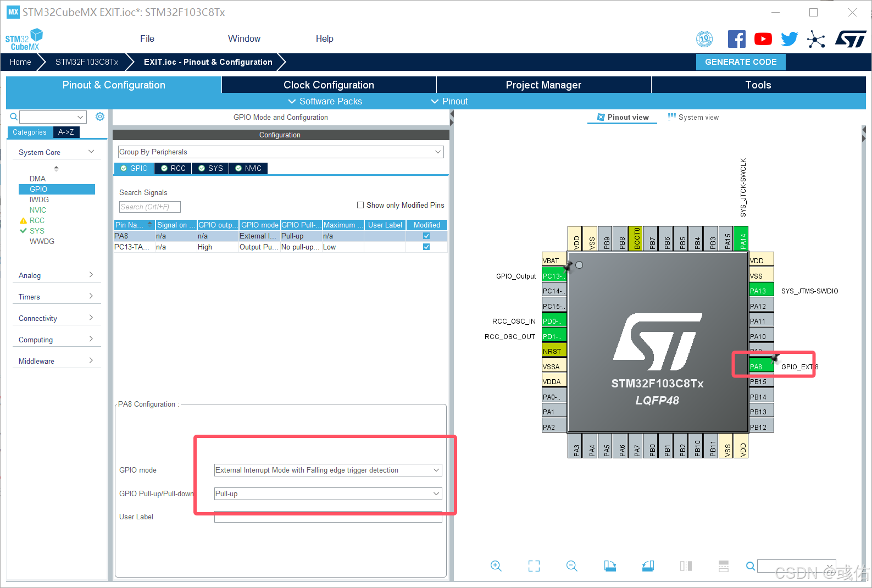Expand the Timers category
The width and height of the screenshot is (872, 588).
click(91, 296)
